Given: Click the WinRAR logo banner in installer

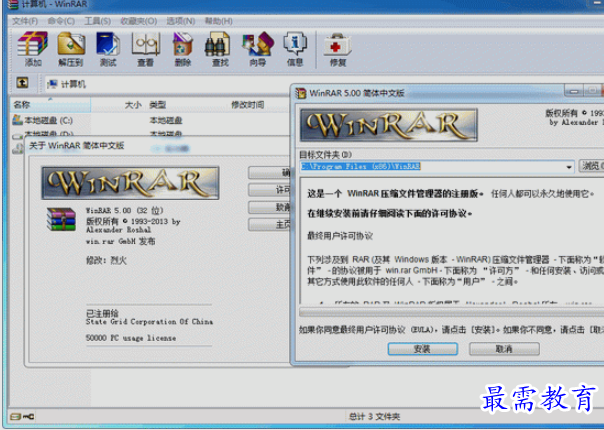Looking at the screenshot, I should [389, 125].
